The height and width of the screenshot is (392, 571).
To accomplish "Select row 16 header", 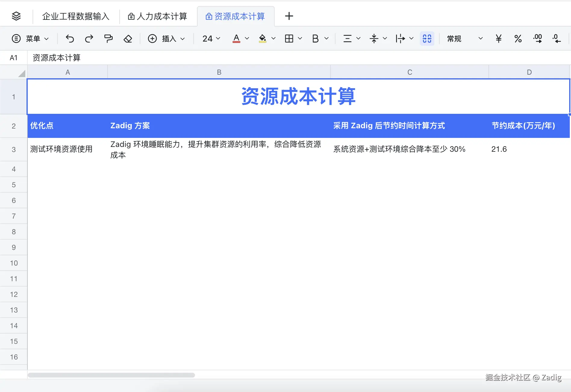I will tap(14, 357).
